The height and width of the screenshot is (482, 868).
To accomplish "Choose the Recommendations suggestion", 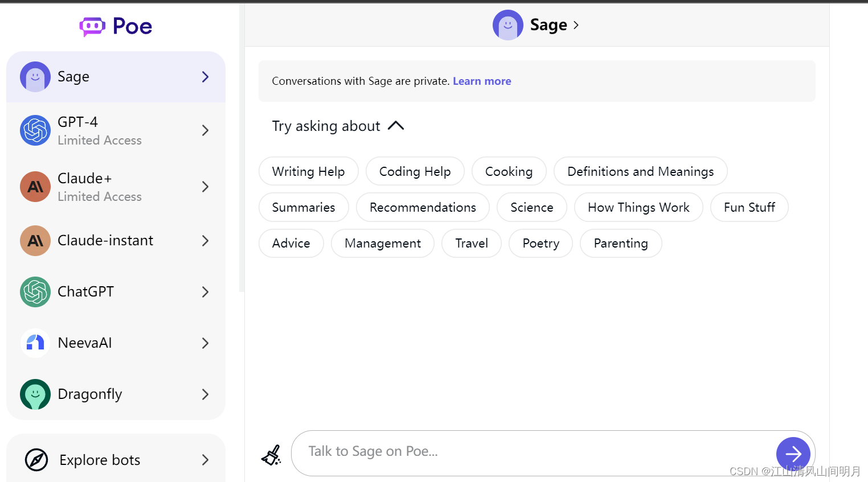I will click(x=423, y=207).
